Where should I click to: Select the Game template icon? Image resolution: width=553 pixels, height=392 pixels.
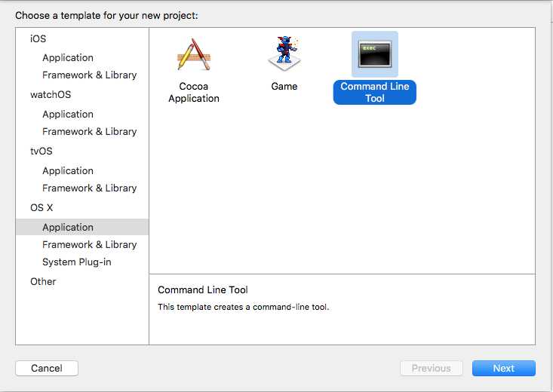284,54
